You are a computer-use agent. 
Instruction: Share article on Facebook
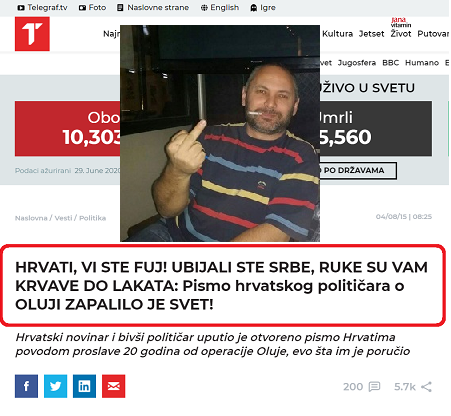tap(26, 386)
